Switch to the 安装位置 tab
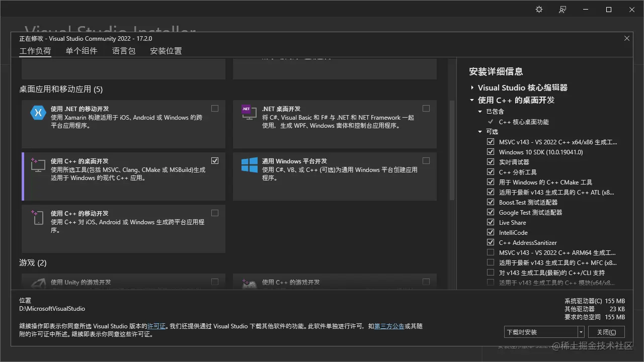Image resolution: width=644 pixels, height=362 pixels. tap(166, 51)
